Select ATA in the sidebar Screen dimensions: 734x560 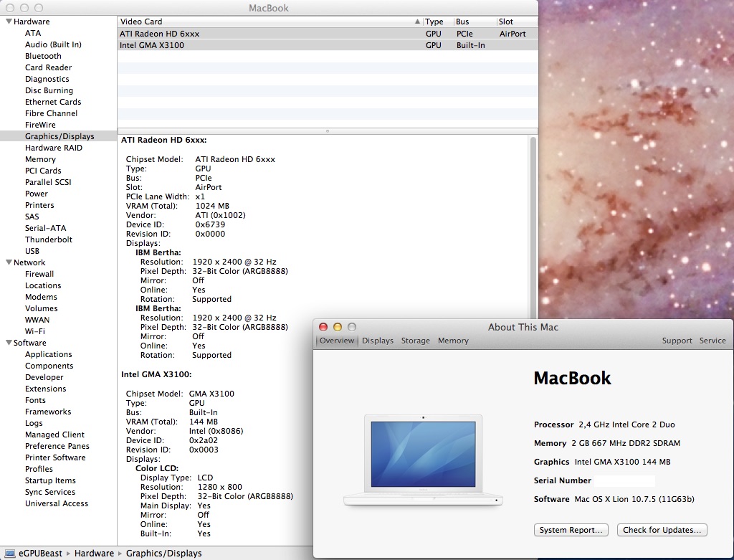point(33,33)
